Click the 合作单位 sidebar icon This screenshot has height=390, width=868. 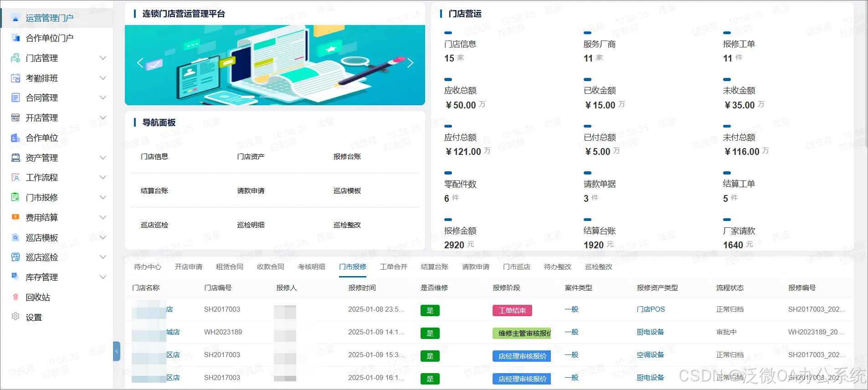[x=15, y=138]
